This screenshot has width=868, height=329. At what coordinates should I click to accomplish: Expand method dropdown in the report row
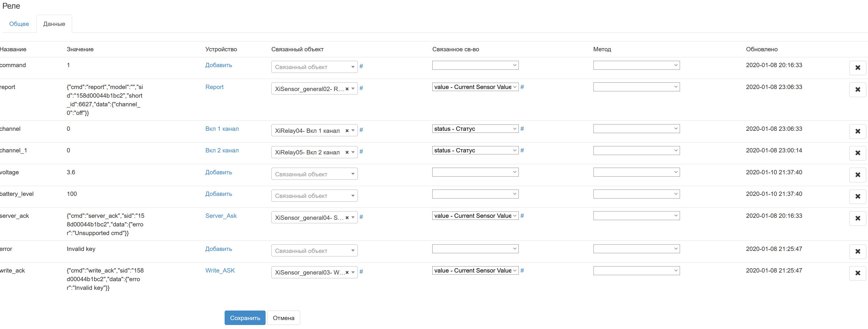tap(636, 87)
